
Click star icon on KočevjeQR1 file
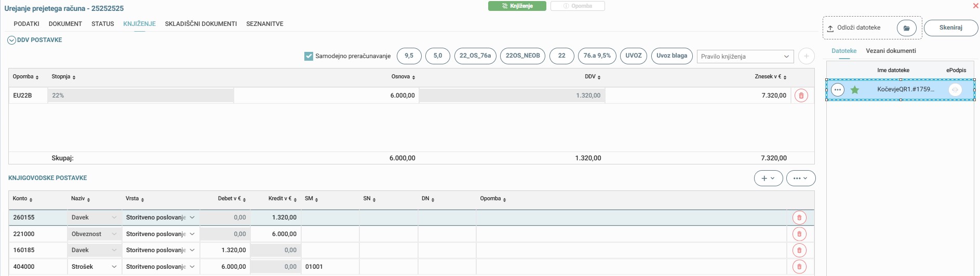[x=855, y=90]
